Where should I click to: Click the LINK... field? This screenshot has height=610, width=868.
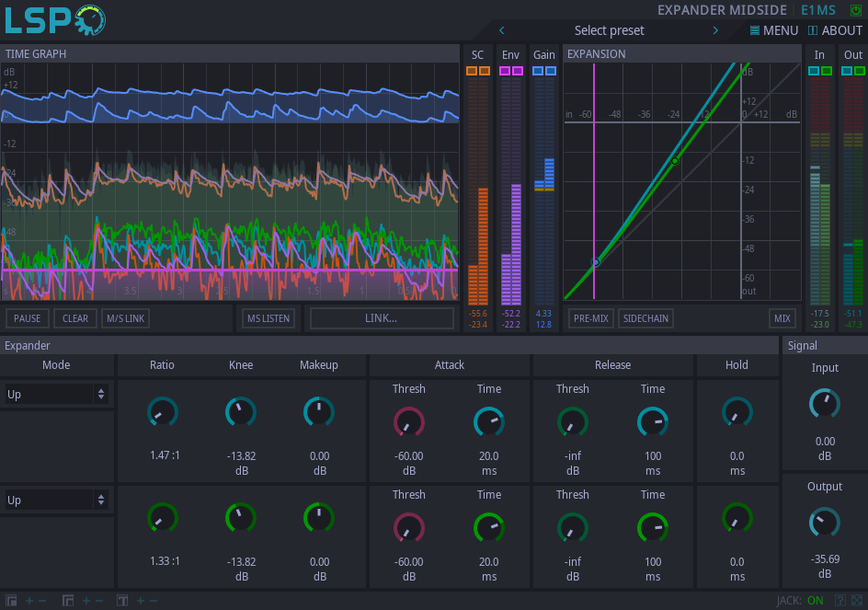(x=382, y=318)
